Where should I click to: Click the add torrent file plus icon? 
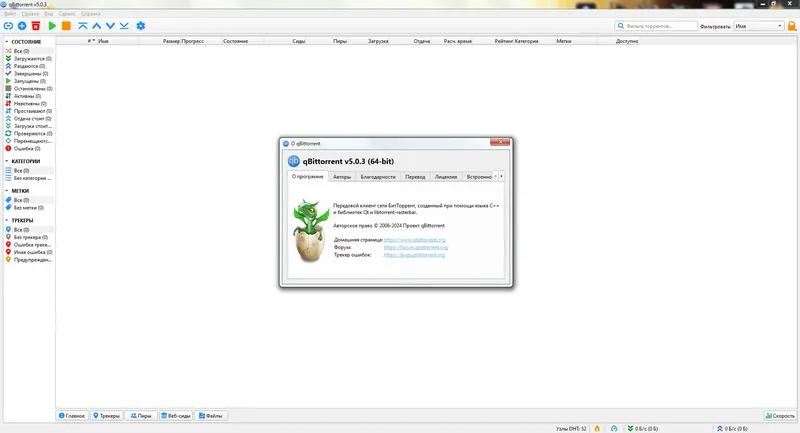22,26
